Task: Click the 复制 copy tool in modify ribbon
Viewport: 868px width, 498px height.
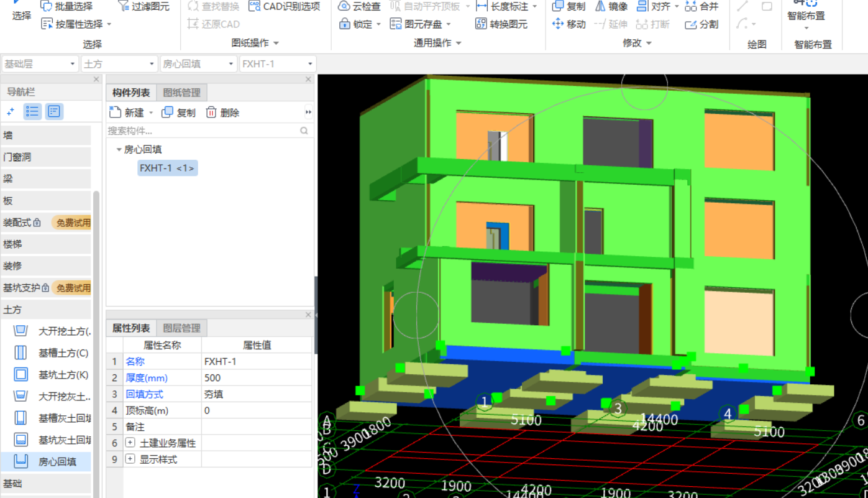Action: [x=569, y=6]
